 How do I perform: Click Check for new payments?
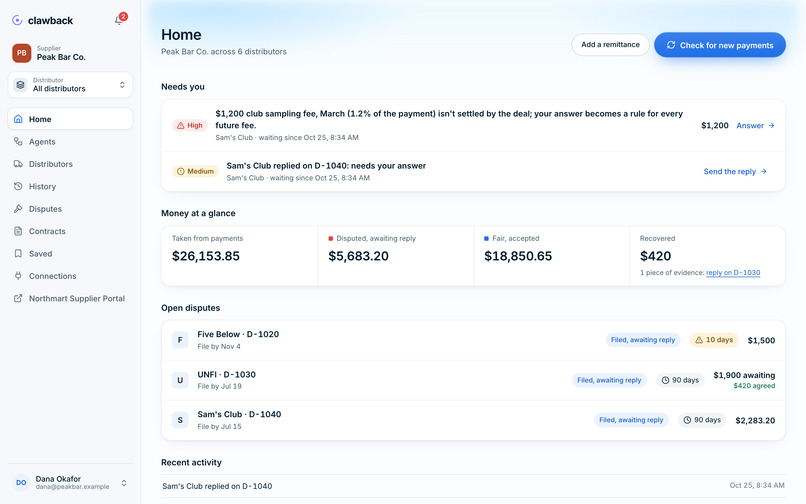pos(720,45)
